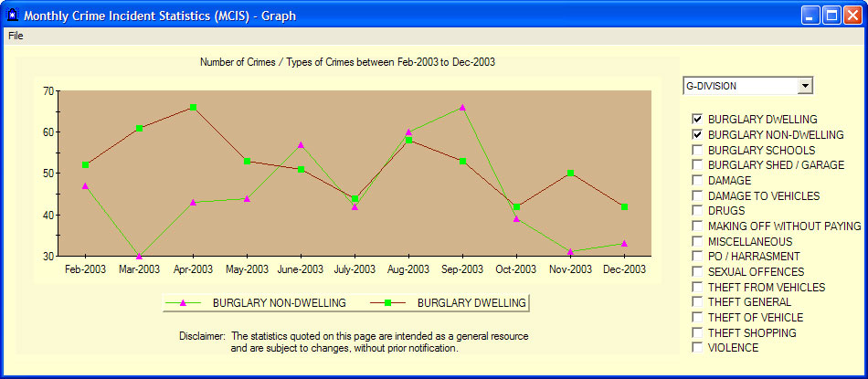This screenshot has width=868, height=379.
Task: Expand the G-DIVISION dropdown arrow
Action: 804,86
